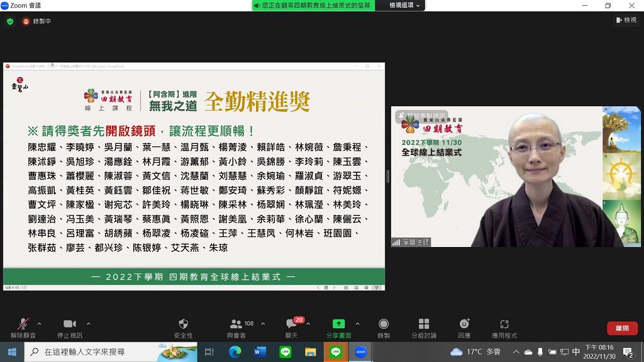Open the 與會者 participants panel
The image size is (644, 362).
237,328
